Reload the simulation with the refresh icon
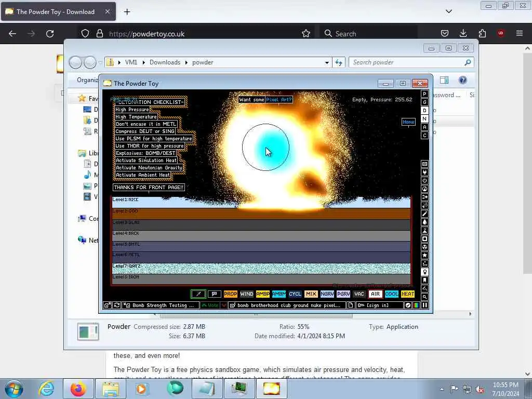532x399 pixels. tap(117, 305)
